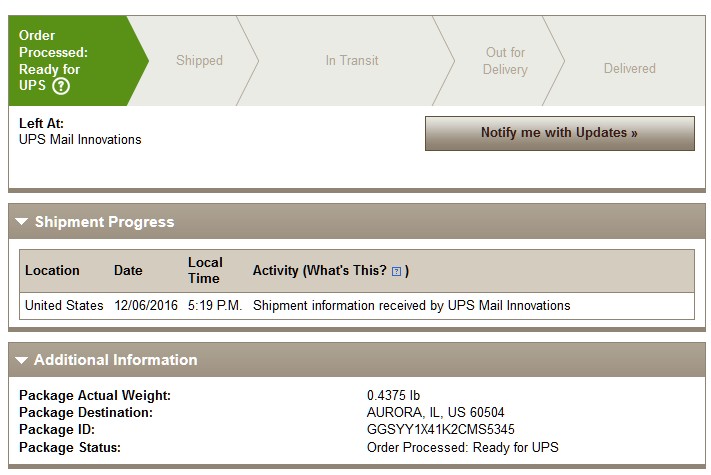This screenshot has width=711, height=475.
Task: Collapse the Shipment Progress section triangle
Action: pos(21,222)
